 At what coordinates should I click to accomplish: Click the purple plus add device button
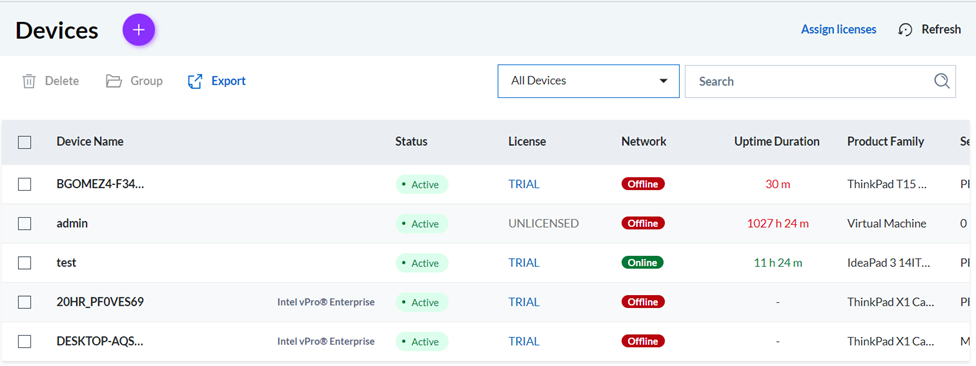(x=138, y=30)
